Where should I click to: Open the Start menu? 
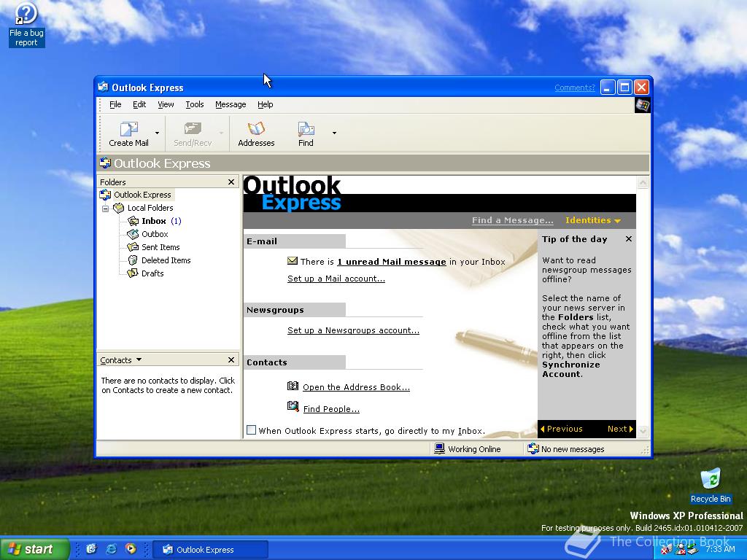coord(34,549)
